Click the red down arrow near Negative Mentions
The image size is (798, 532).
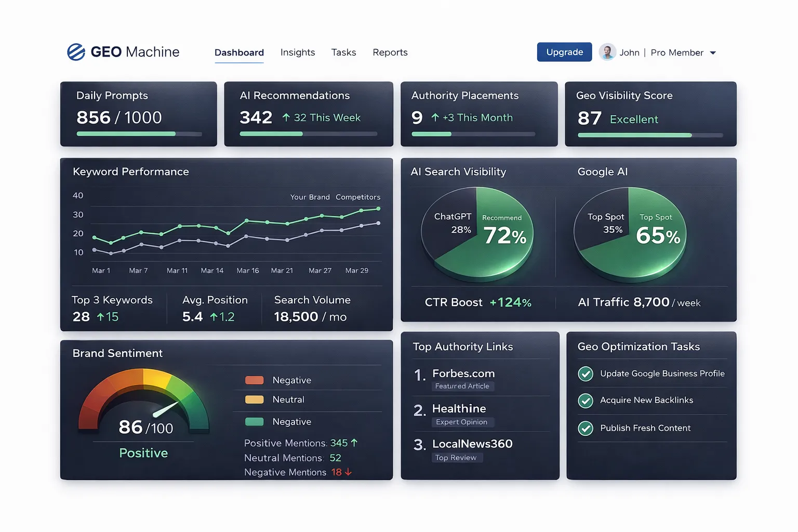349,472
